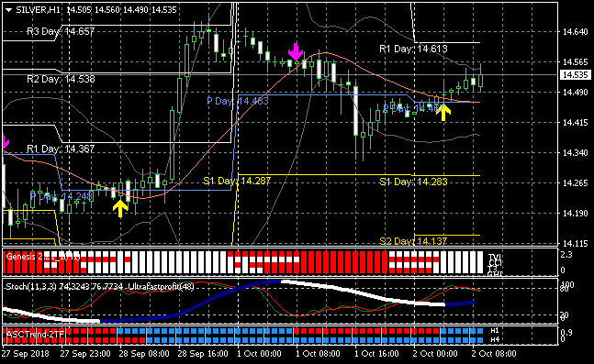
Task: Click the Ultrafastprofit(48) indicator label
Action: click(162, 287)
